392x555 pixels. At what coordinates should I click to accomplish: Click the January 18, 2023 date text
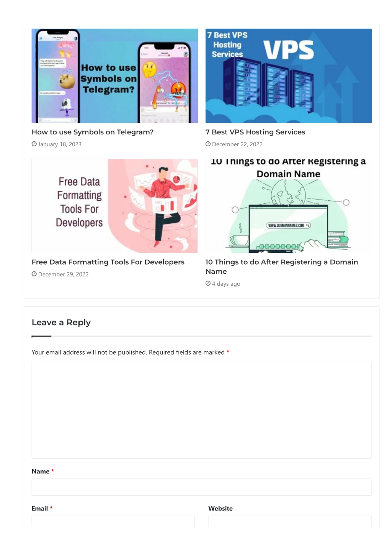[x=60, y=144]
